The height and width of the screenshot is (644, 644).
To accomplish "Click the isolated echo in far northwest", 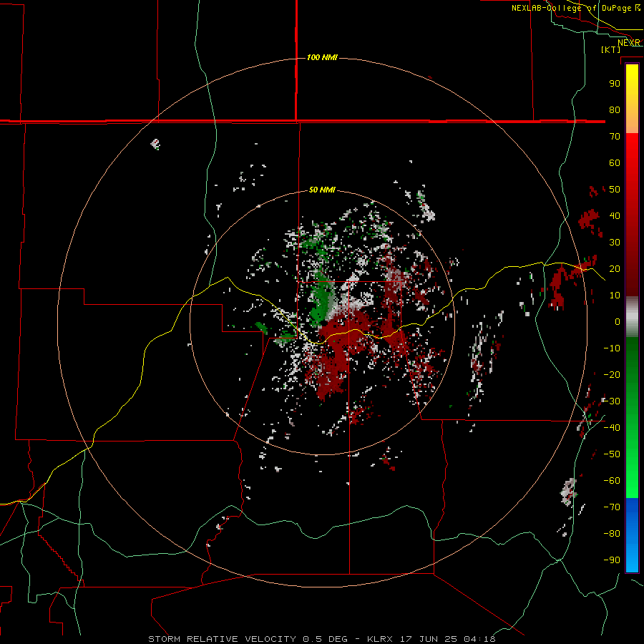I will click(155, 144).
